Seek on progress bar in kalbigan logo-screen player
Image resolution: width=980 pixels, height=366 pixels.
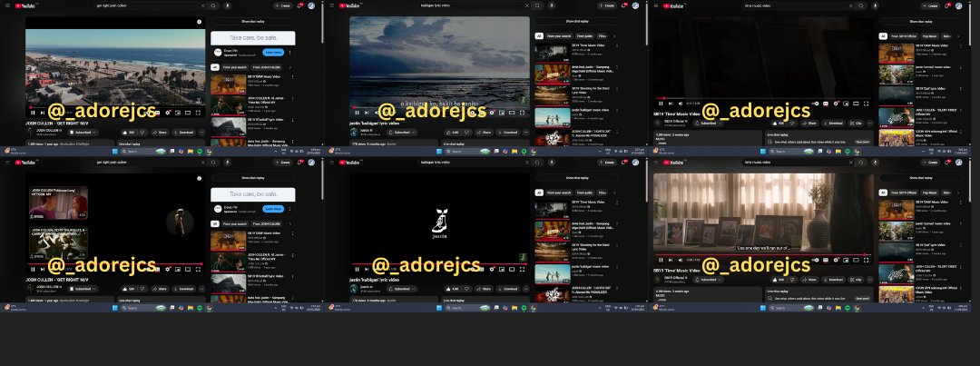439,264
